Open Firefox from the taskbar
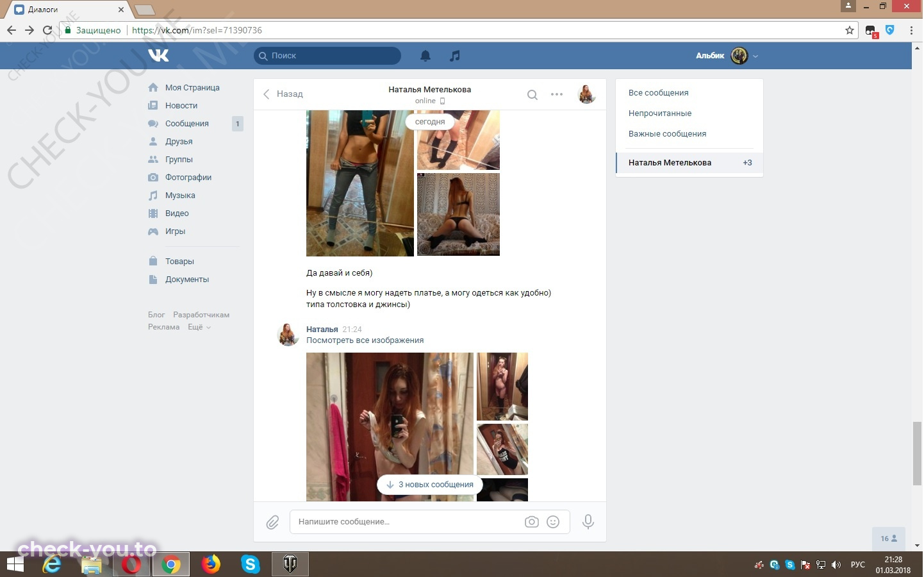This screenshot has width=924, height=577. point(210,565)
